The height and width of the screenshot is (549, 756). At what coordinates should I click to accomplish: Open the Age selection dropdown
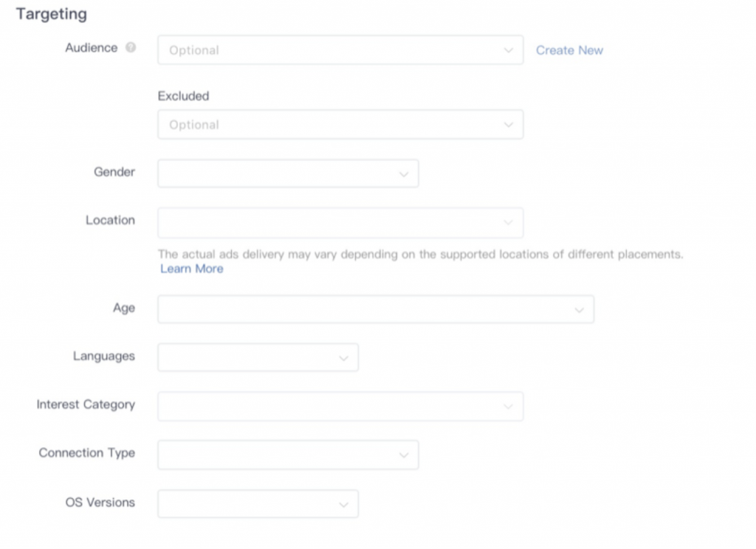coord(376,309)
